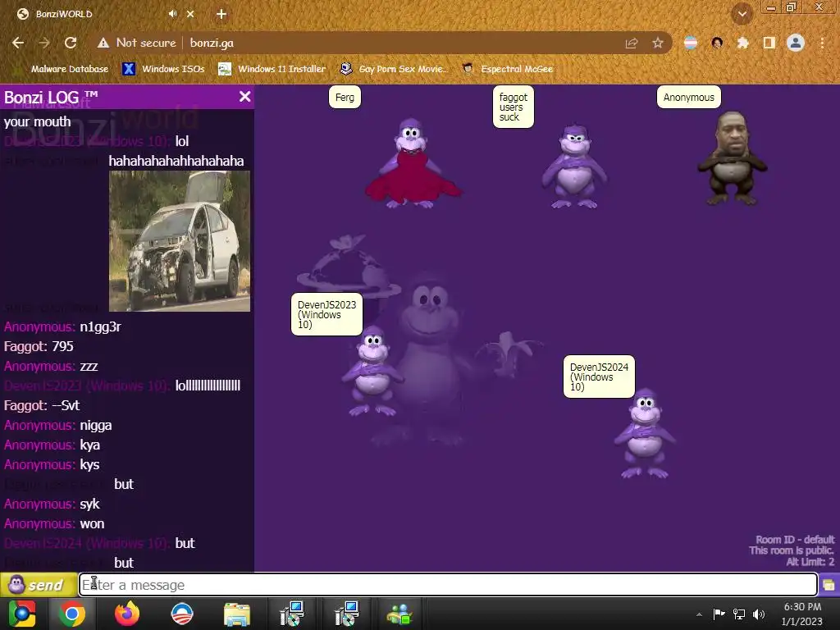Open the first installer taskbar icon
Viewport: 840px width, 630px height.
coord(292,614)
